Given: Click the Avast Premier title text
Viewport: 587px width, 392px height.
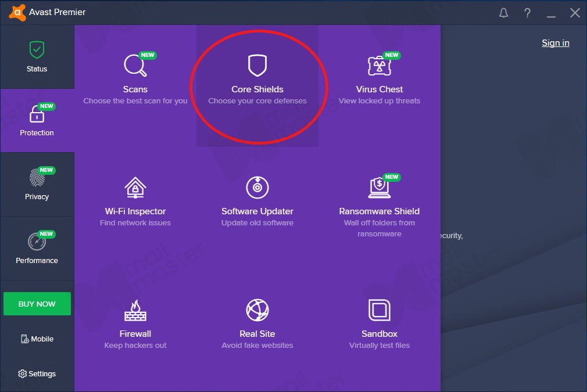Looking at the screenshot, I should pyautogui.click(x=58, y=12).
